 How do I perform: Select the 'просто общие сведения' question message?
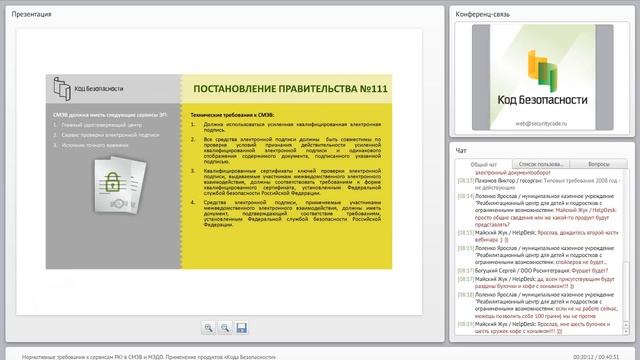coord(537,210)
